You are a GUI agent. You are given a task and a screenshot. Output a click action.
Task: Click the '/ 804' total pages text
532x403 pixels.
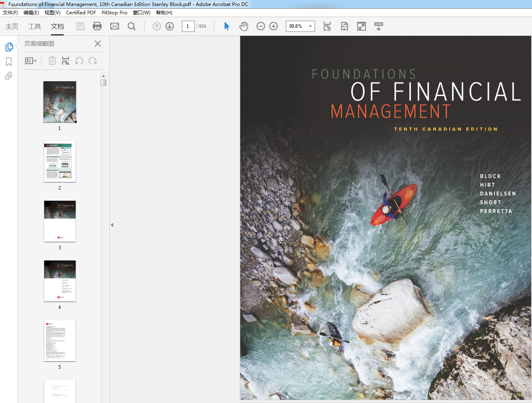coord(201,26)
